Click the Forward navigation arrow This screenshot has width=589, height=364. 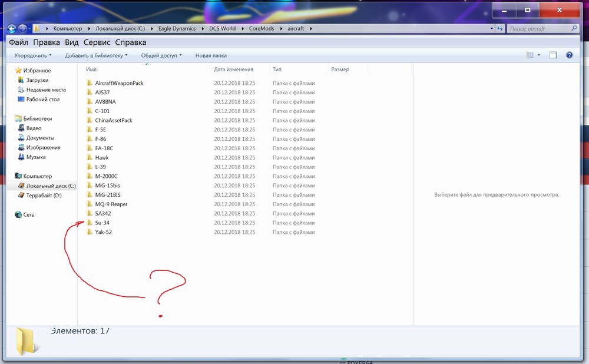click(22, 28)
